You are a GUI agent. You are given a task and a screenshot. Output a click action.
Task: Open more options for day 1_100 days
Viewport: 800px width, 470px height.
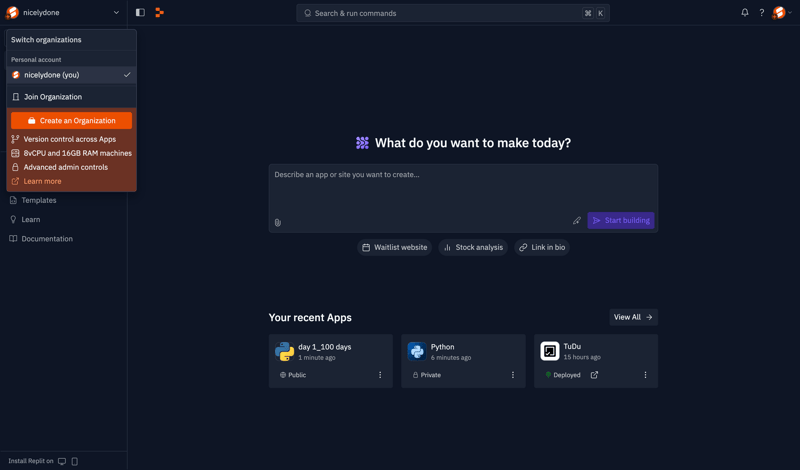click(380, 375)
